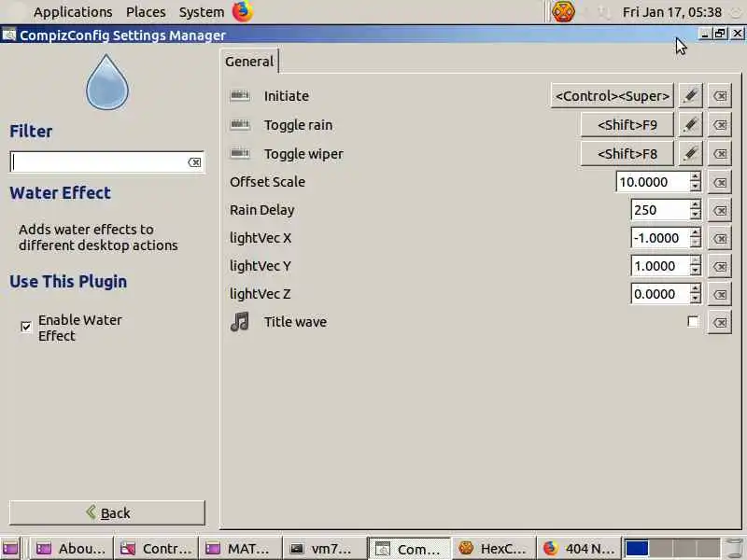The image size is (747, 560).
Task: Increase the Rain Delay value
Action: click(695, 204)
